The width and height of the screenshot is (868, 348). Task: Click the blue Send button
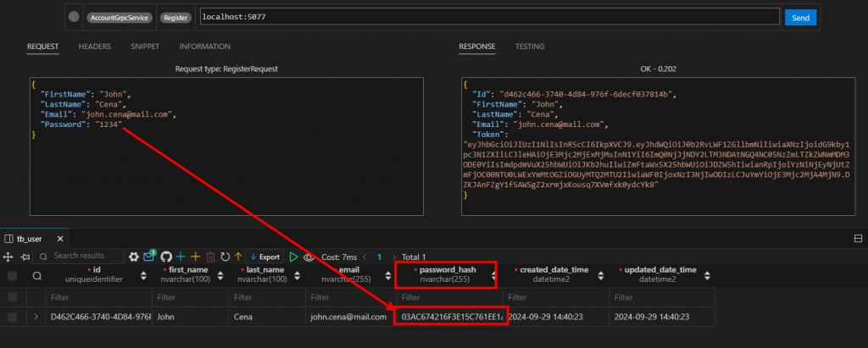pyautogui.click(x=800, y=18)
